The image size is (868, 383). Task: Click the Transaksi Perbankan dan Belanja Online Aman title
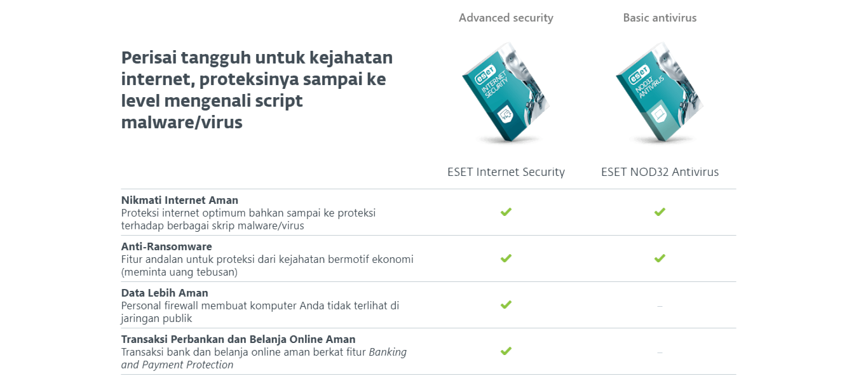(238, 339)
